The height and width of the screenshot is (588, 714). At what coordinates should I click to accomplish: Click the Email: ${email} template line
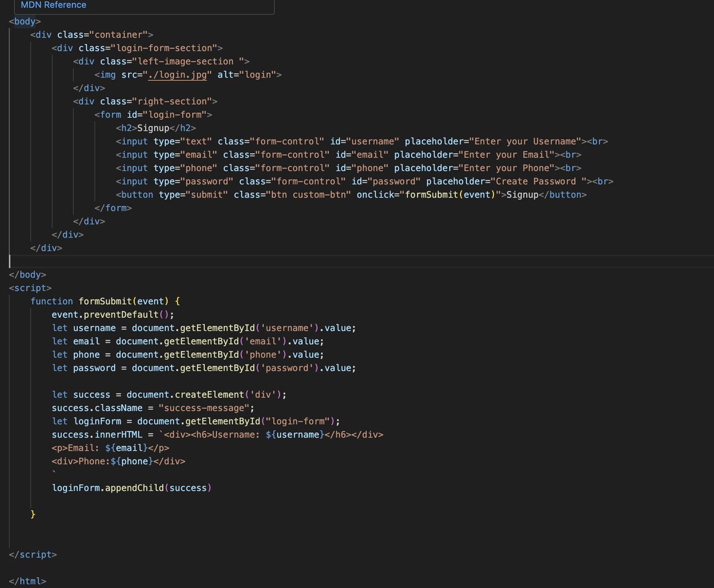pyautogui.click(x=111, y=448)
